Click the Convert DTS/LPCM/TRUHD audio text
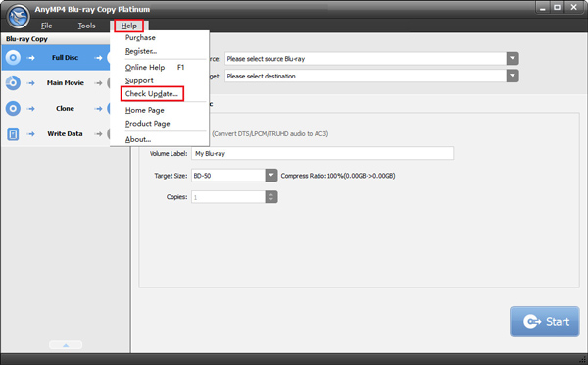This screenshot has width=588, height=365. (270, 134)
